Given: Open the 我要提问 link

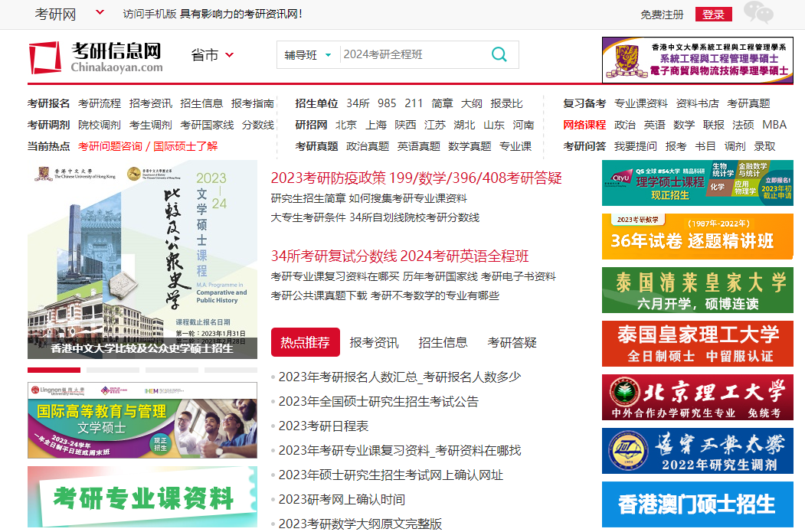Looking at the screenshot, I should pos(636,146).
